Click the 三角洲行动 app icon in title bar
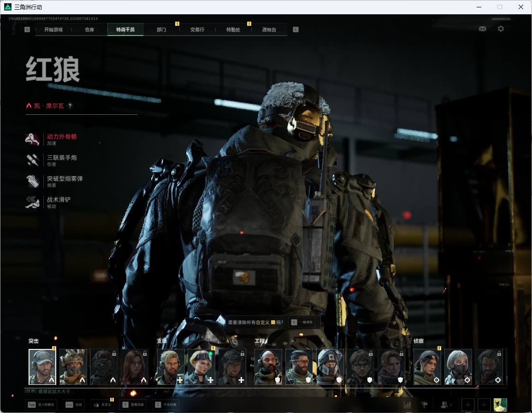Screen dimensions: 532x413 click(x=7, y=7)
